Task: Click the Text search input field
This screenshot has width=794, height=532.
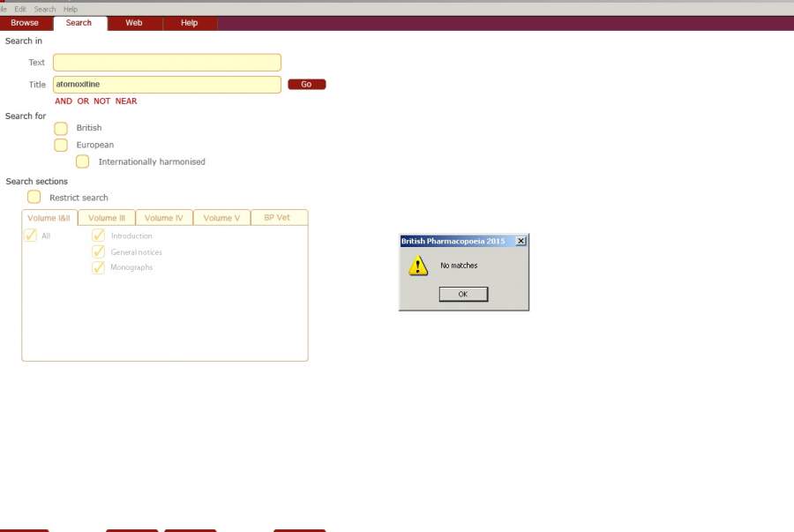Action: (167, 63)
